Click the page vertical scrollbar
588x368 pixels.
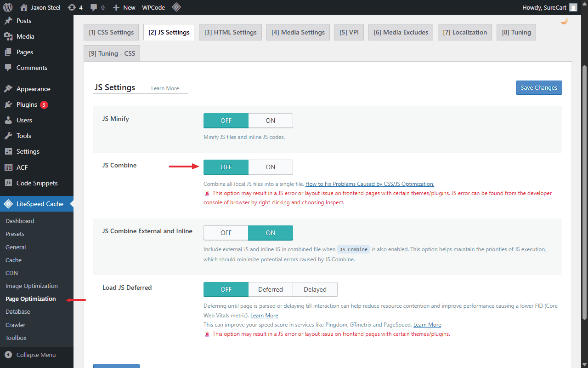point(585,192)
